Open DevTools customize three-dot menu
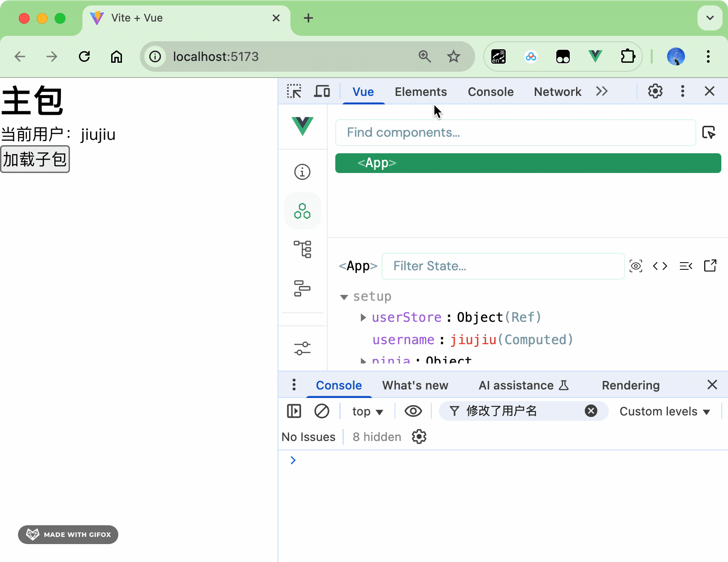This screenshot has height=562, width=728. [x=683, y=91]
